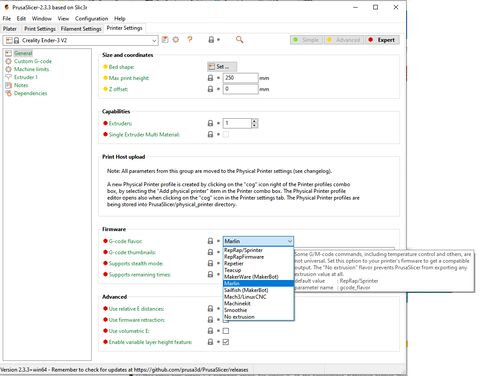Switch to Expert mode
This screenshot has height=376, width=480.
[x=382, y=40]
